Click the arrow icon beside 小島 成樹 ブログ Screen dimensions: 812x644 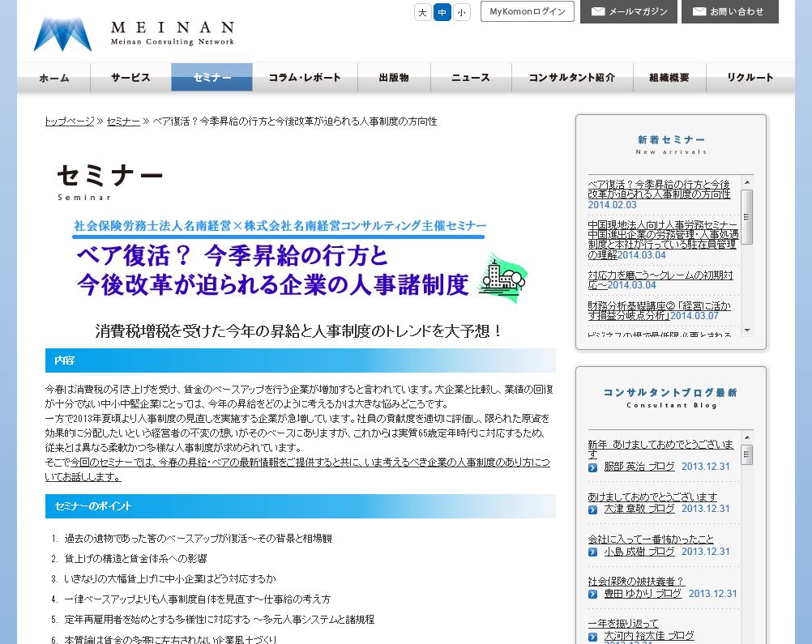point(593,552)
